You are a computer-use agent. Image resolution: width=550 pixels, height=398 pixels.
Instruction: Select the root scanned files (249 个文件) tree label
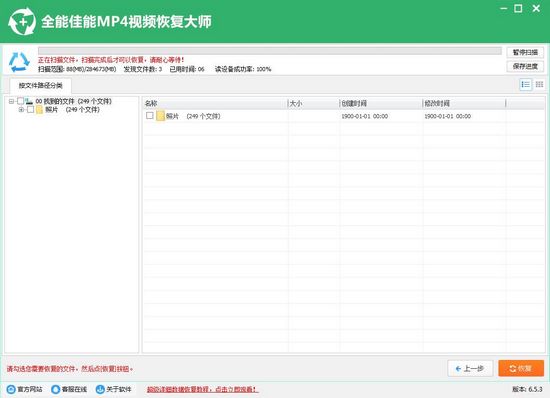point(73,101)
